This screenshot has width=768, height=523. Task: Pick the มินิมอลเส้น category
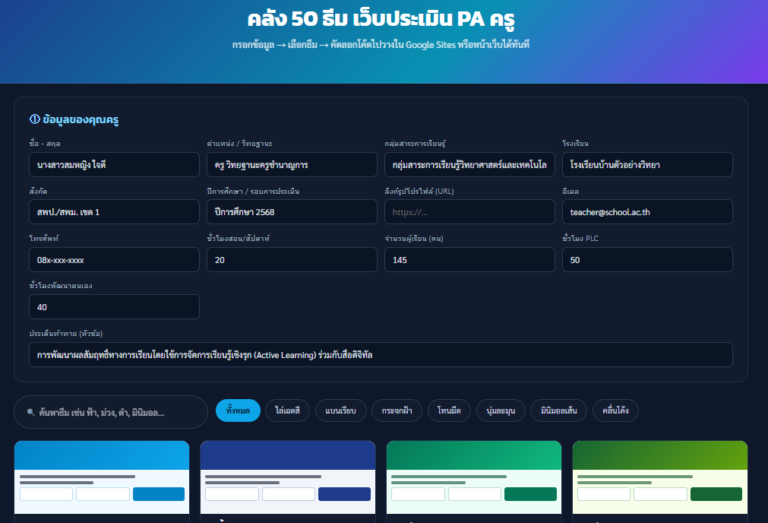click(558, 410)
